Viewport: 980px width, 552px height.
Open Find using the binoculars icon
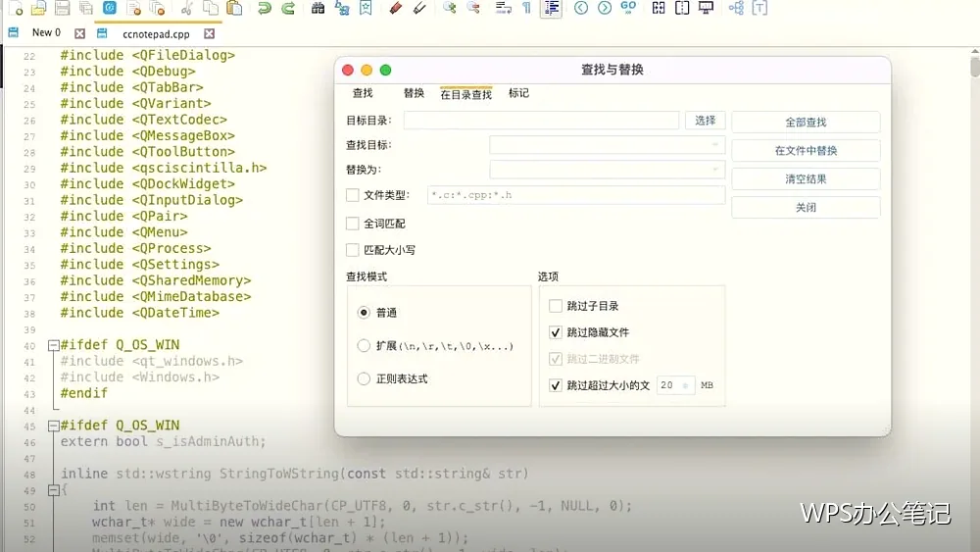click(318, 8)
